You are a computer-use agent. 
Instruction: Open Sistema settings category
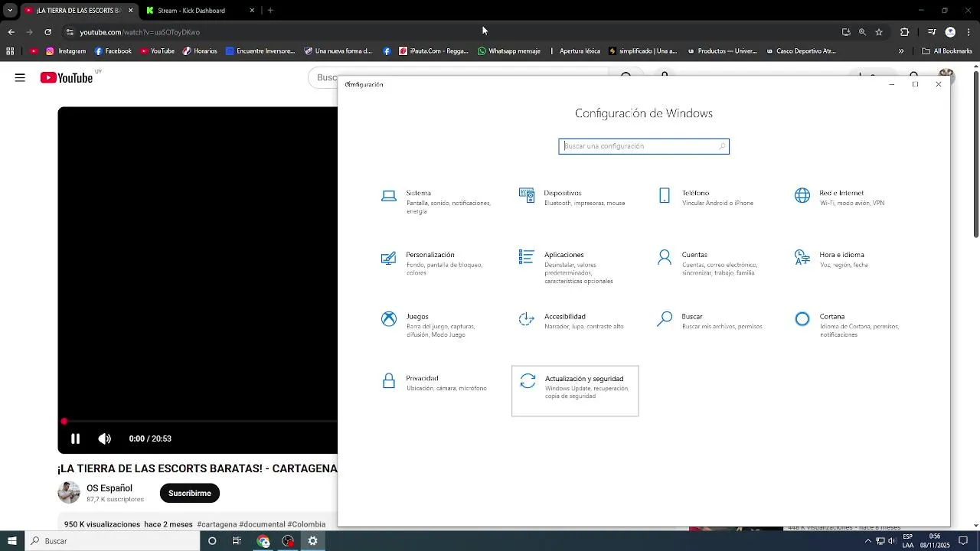click(x=436, y=202)
